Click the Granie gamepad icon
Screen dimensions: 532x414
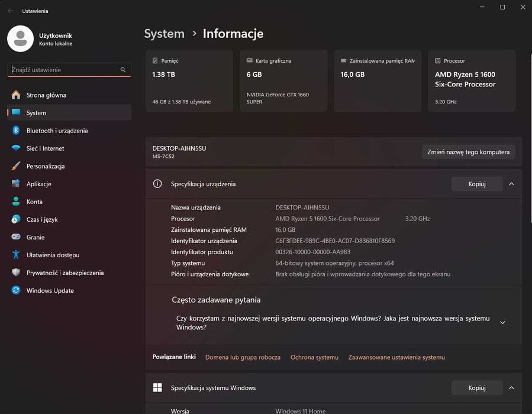click(16, 237)
